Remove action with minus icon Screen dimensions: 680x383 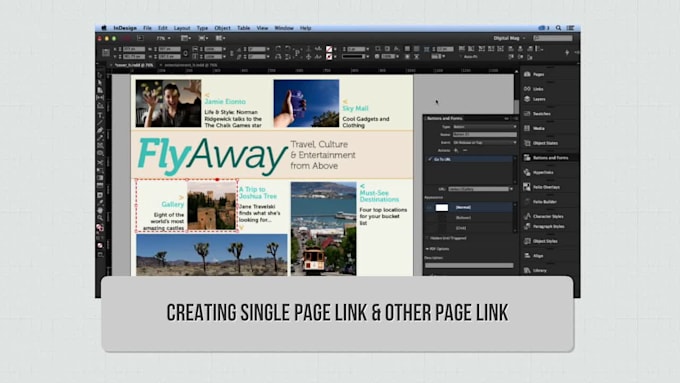tap(465, 151)
